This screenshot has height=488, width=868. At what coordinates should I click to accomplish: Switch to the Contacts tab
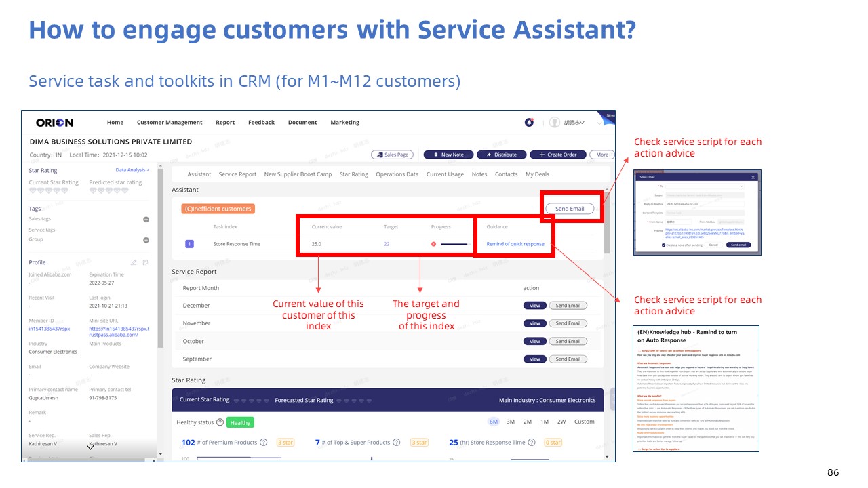click(x=506, y=174)
